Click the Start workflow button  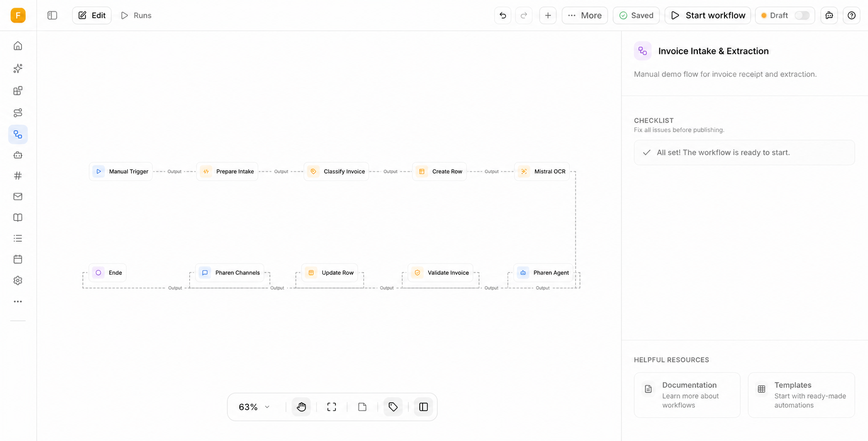point(708,15)
